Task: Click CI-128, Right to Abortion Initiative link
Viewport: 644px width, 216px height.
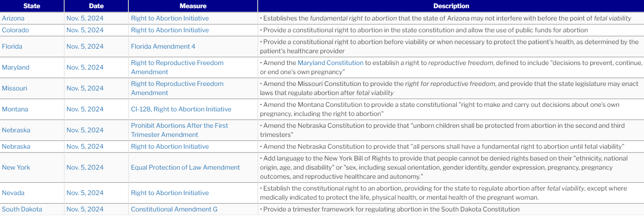Action: tap(181, 109)
